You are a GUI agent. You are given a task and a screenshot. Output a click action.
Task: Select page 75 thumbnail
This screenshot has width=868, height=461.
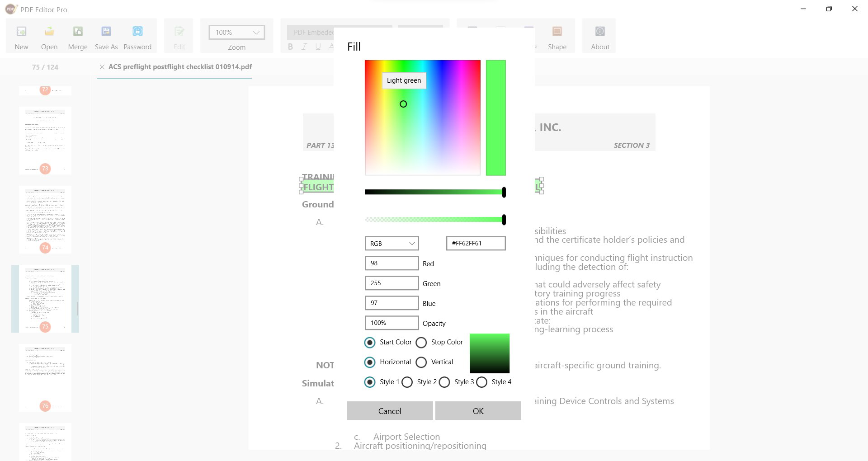coord(45,299)
